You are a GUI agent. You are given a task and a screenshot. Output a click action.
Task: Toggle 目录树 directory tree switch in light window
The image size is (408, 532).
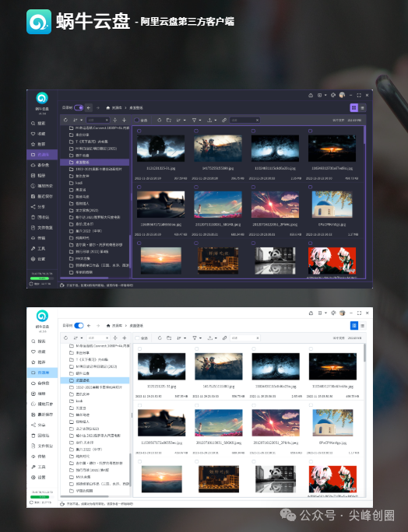click(79, 326)
